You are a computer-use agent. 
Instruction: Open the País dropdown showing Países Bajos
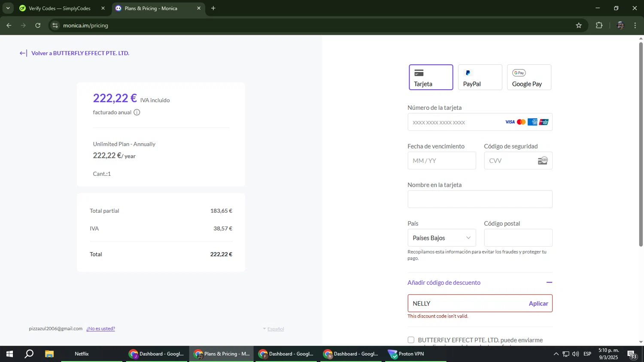[442, 238]
